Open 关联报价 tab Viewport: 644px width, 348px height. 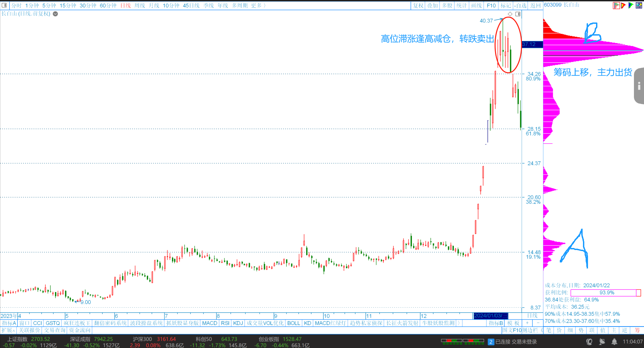pyautogui.click(x=29, y=330)
